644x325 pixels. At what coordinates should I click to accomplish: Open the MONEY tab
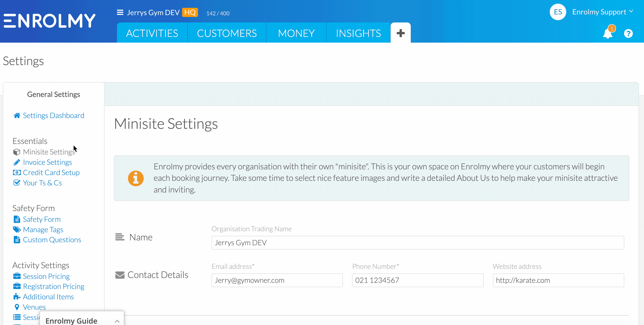pyautogui.click(x=296, y=33)
